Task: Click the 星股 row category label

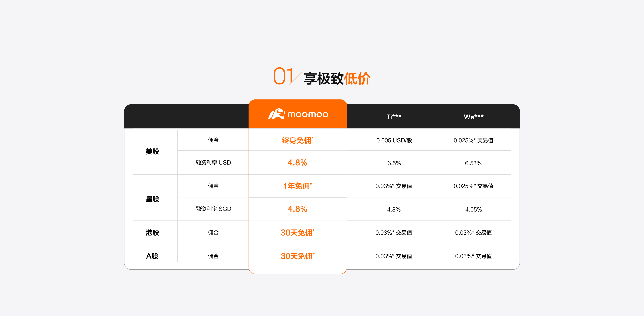Action: 152,199
